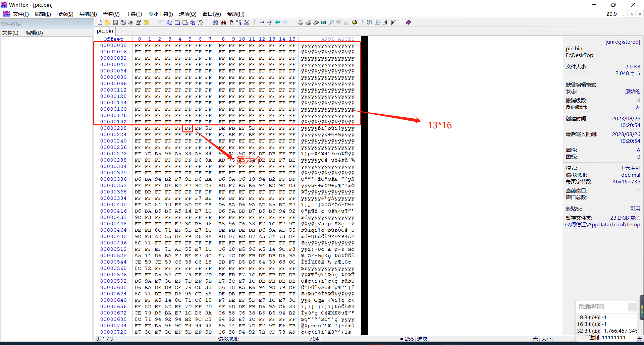644x345 pixels.
Task: Click the ANSI ASCII column header
Action: (x=337, y=39)
